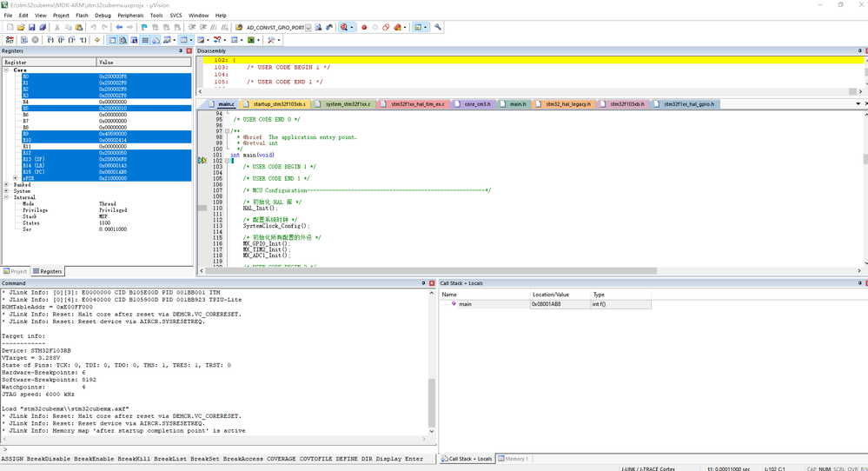Toggle the Project window button in the top toolbar
This screenshot has width=868, height=471.
tap(418, 27)
